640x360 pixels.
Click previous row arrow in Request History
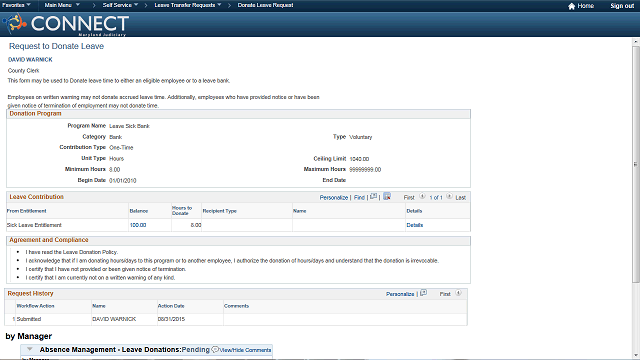click(x=458, y=293)
